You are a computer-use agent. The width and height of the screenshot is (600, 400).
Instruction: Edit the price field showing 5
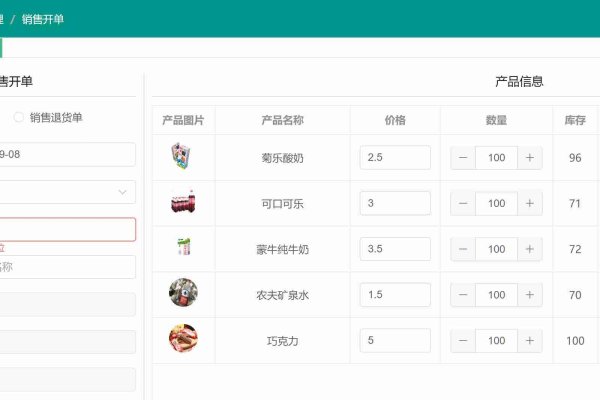pos(395,340)
